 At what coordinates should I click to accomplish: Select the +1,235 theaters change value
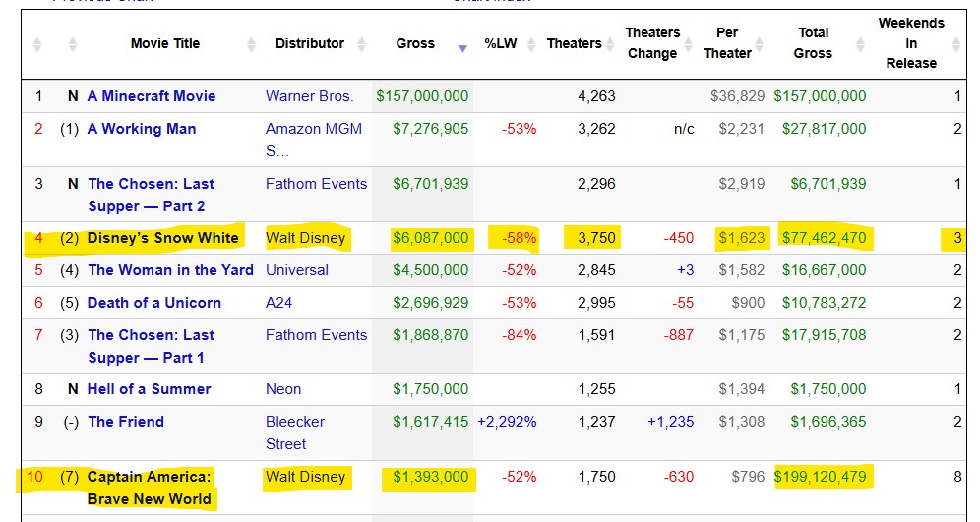point(671,422)
